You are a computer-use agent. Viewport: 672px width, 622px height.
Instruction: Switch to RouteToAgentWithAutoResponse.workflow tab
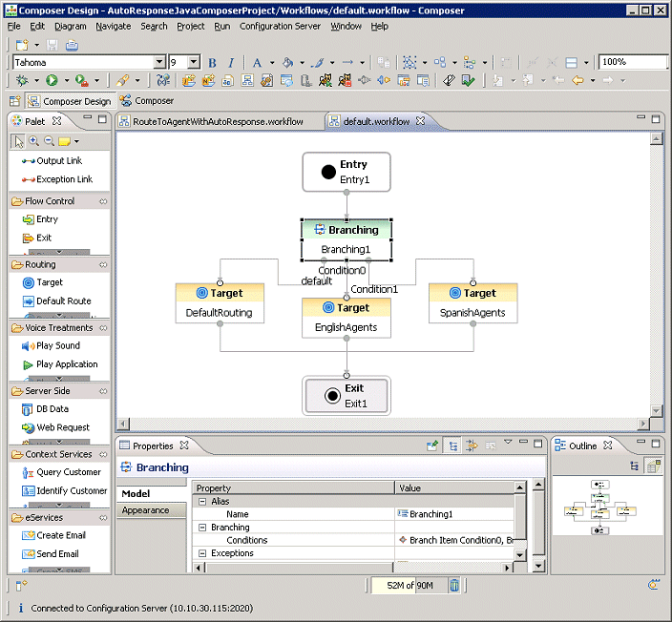click(218, 122)
